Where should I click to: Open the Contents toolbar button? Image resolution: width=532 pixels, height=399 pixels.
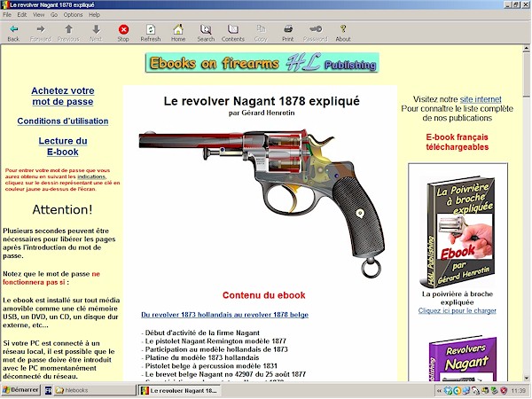(233, 33)
